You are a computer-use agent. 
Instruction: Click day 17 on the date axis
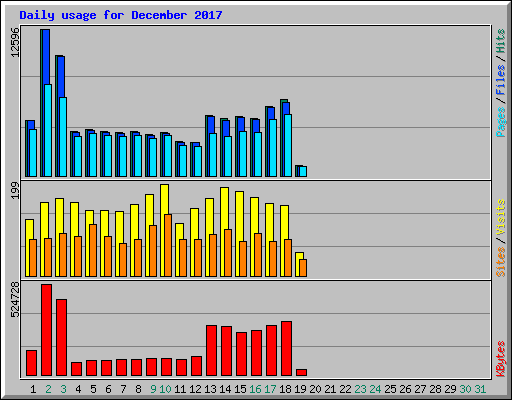click(x=270, y=389)
